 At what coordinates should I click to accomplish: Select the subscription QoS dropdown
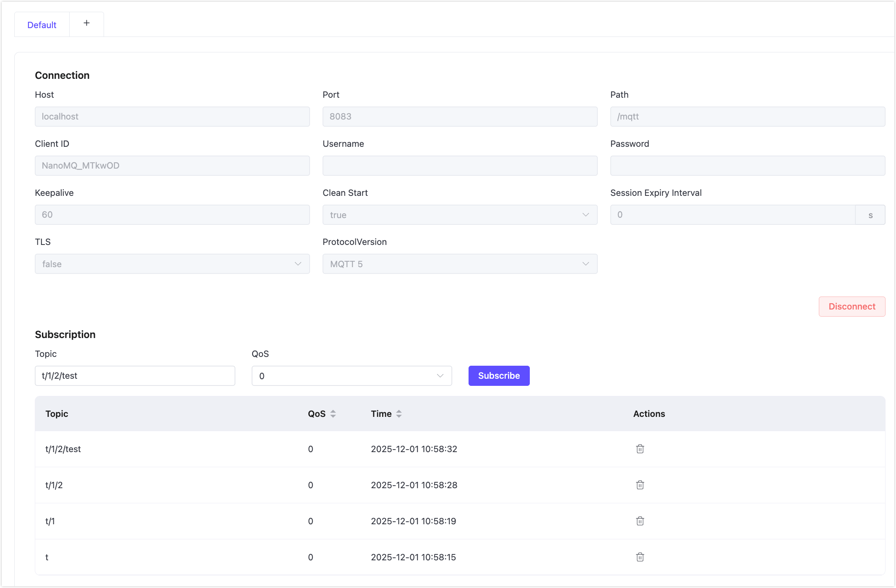click(352, 376)
